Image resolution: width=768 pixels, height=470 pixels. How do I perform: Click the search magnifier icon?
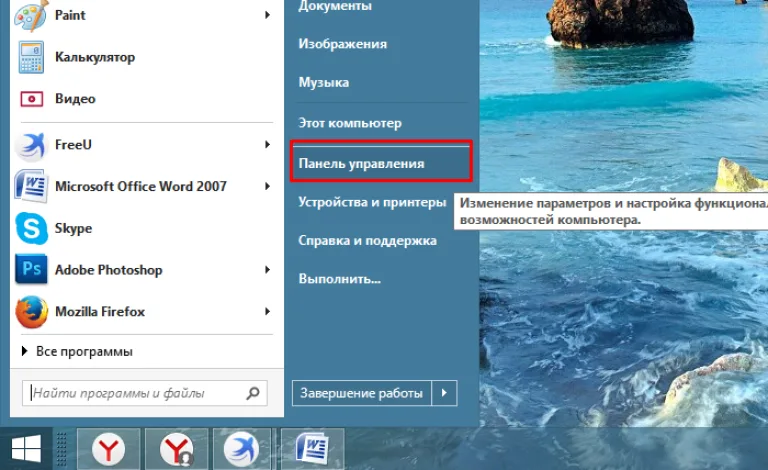pyautogui.click(x=253, y=393)
